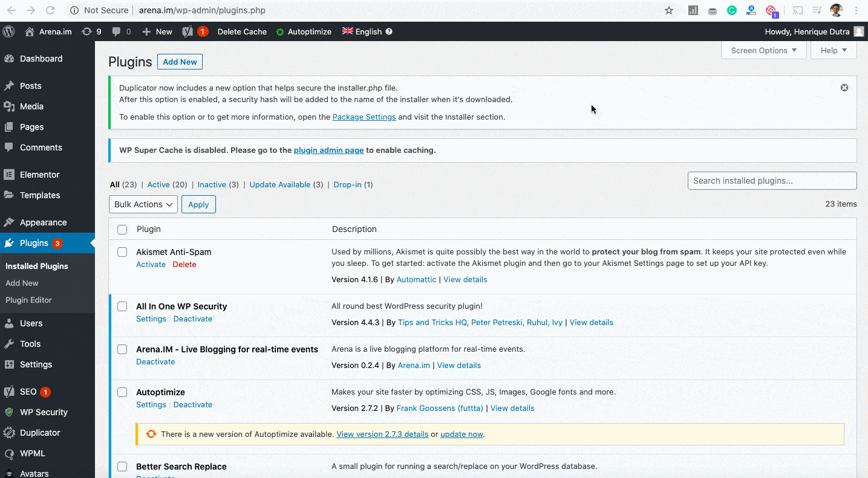Open the Bulk Actions dropdown
The image size is (868, 478).
pos(143,204)
